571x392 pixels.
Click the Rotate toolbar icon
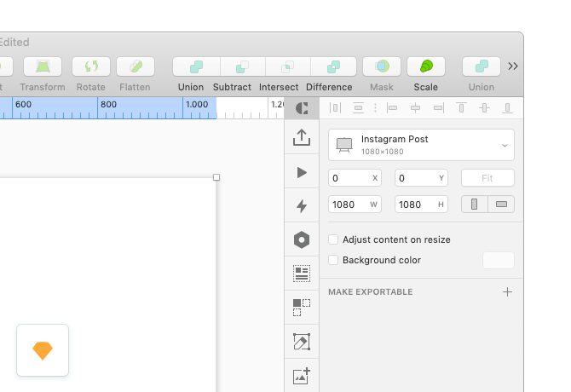click(91, 66)
